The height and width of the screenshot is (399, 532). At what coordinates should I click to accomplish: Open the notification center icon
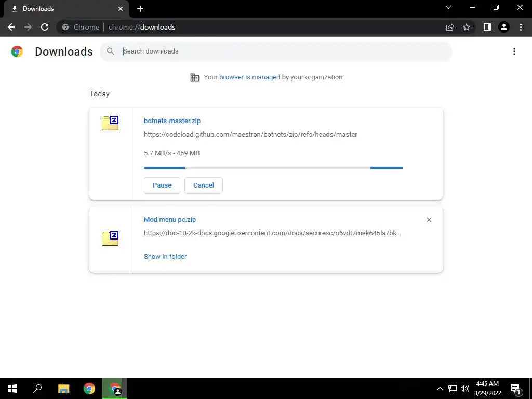coord(516,389)
